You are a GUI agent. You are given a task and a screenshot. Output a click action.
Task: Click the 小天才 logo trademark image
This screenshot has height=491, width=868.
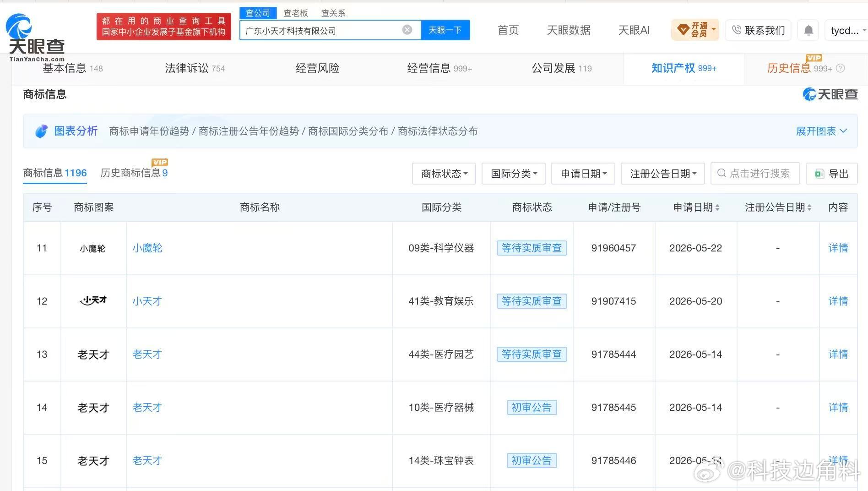pos(93,300)
